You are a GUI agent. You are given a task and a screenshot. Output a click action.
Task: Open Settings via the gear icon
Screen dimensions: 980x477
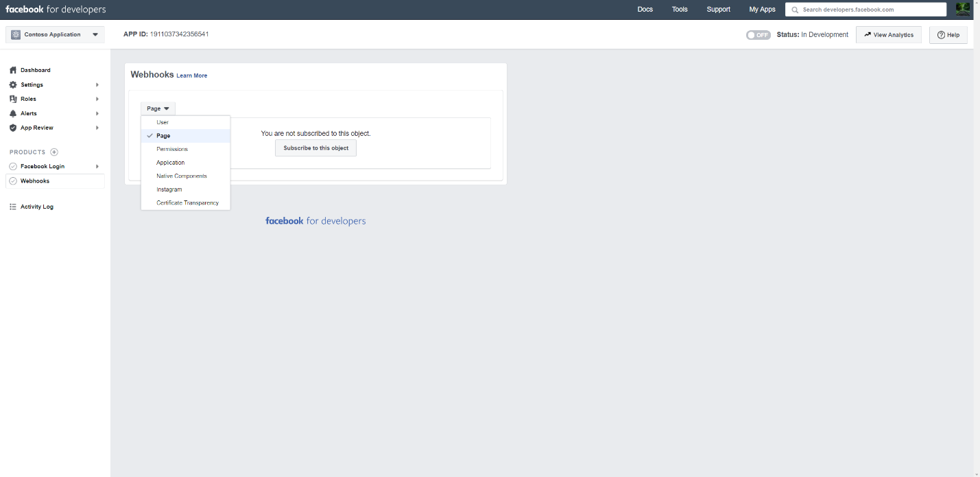coord(12,84)
